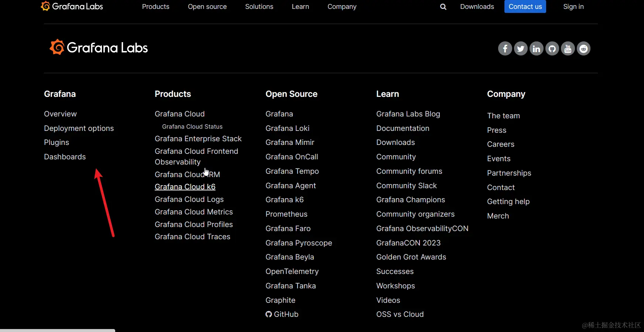The image size is (644, 332).
Task: Open Grafana ObservabilityCON link
Action: 422,228
